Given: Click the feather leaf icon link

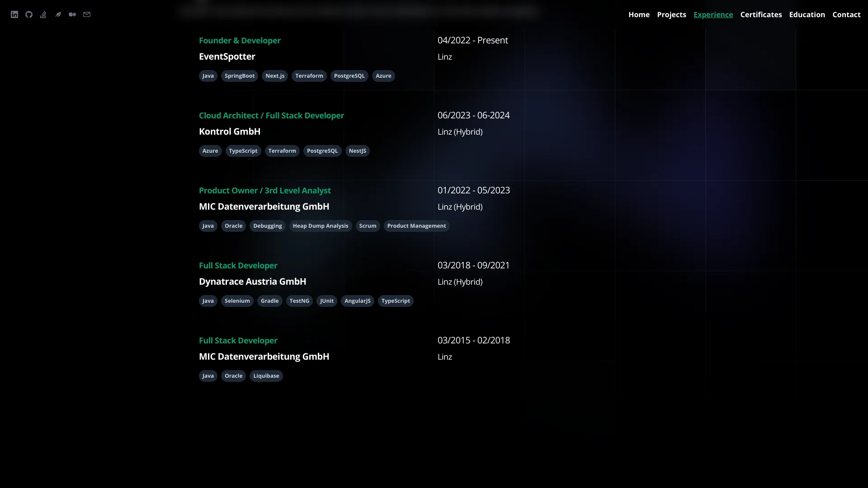Looking at the screenshot, I should tap(58, 14).
